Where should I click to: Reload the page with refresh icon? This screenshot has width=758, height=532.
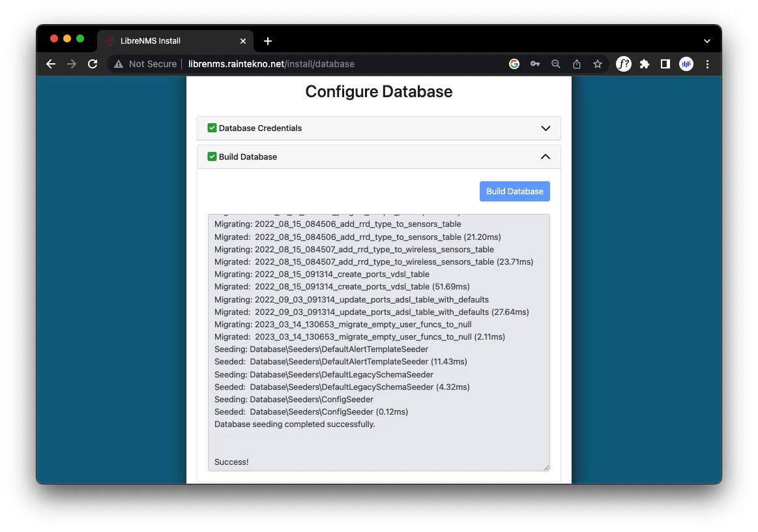(93, 64)
